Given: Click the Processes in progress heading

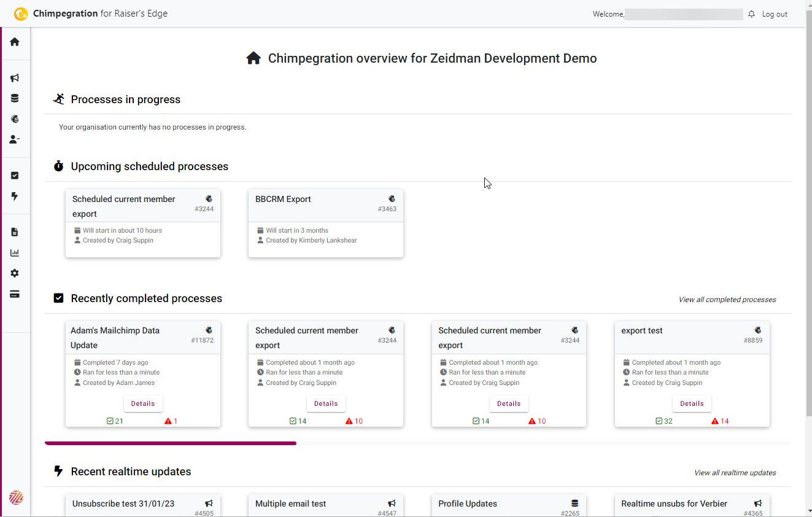Looking at the screenshot, I should [x=126, y=99].
